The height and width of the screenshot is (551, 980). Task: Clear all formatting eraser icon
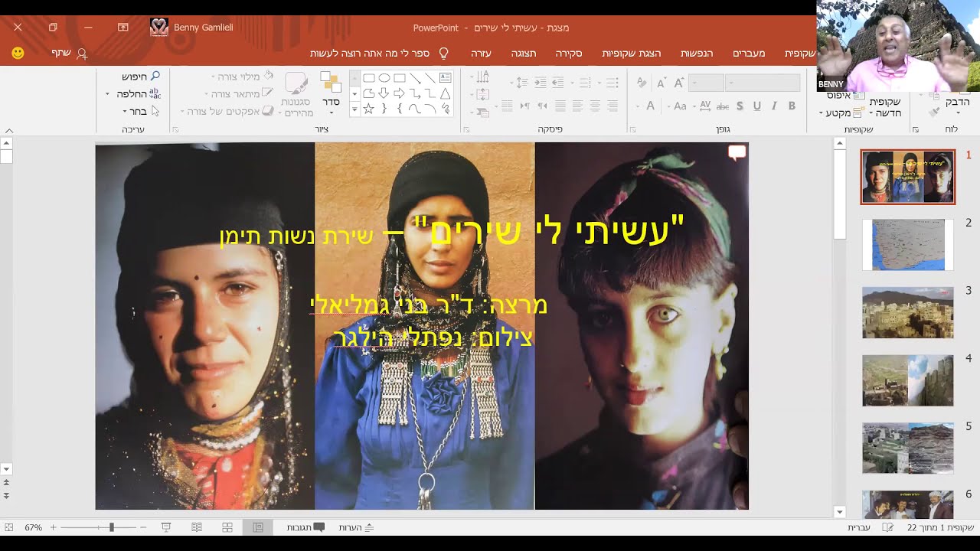[642, 83]
